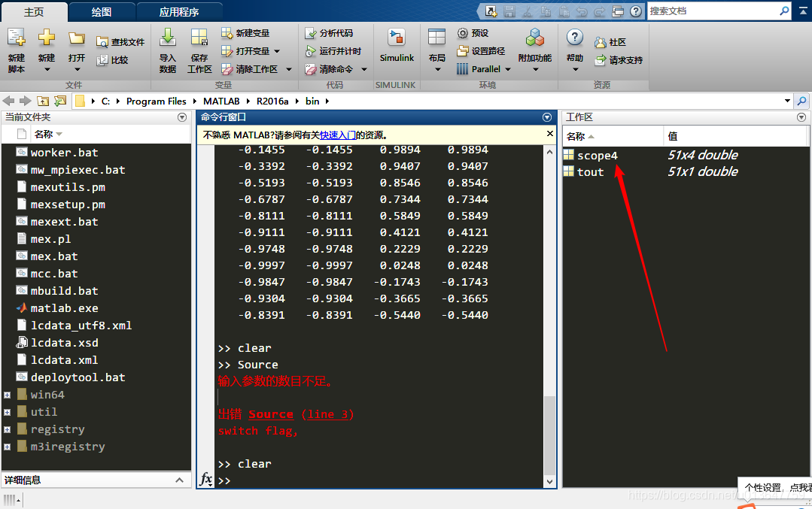Open Current Folder panel actions menu
812x509 pixels.
coord(182,117)
